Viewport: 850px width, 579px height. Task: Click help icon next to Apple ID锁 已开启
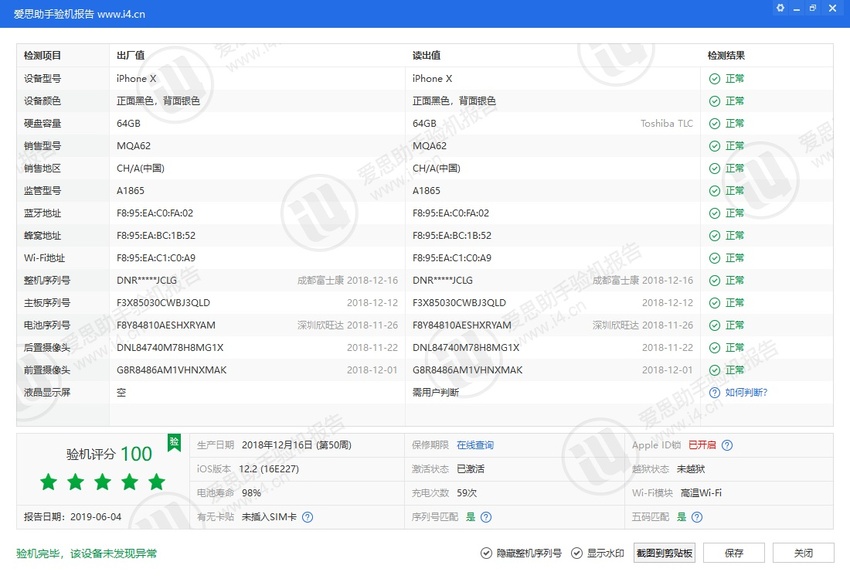pos(727,445)
